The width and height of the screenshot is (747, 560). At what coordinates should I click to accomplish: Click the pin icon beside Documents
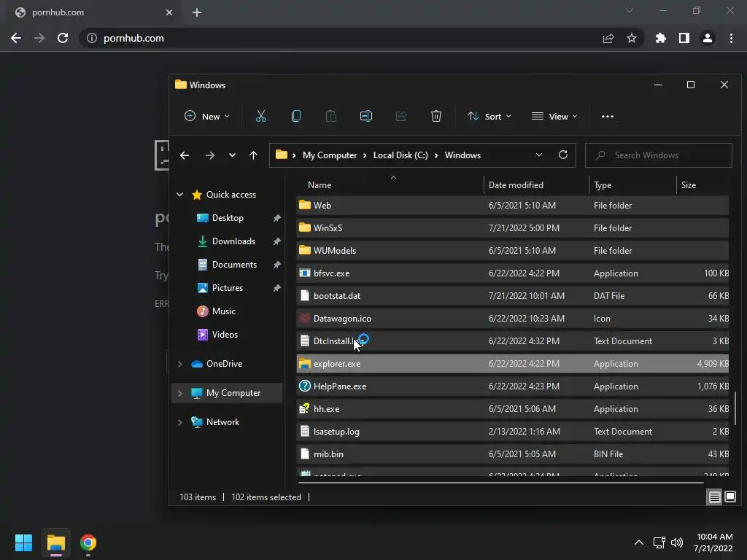point(276,264)
